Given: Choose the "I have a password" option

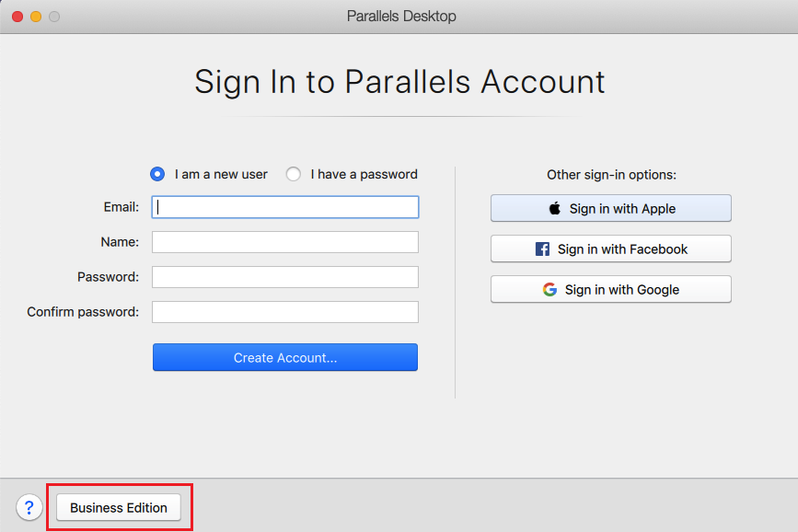Looking at the screenshot, I should (x=294, y=174).
